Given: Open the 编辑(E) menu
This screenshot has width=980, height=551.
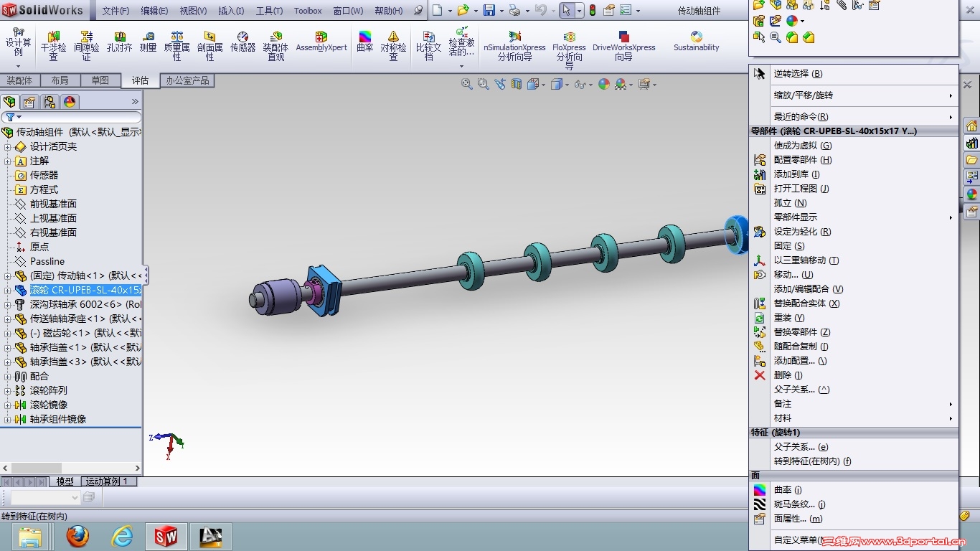Looking at the screenshot, I should pyautogui.click(x=154, y=11).
